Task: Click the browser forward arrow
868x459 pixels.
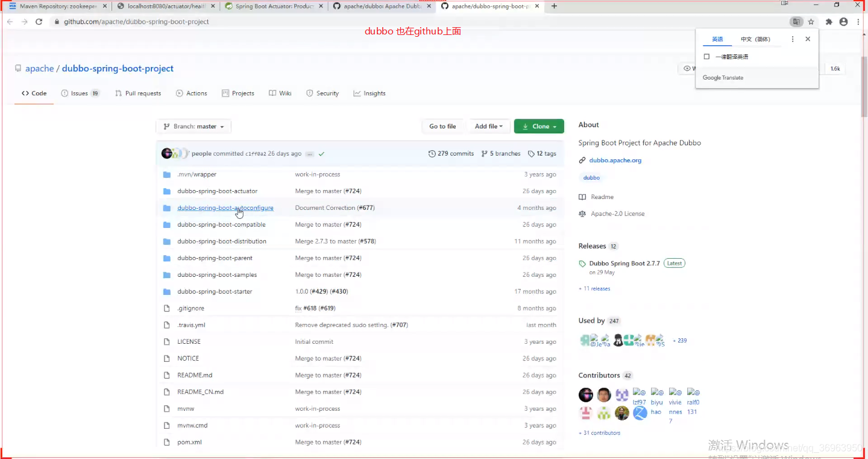Action: 24,22
